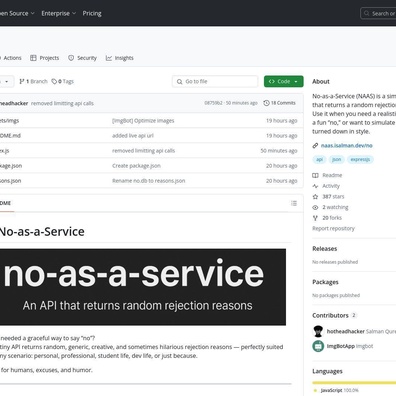Click the yellow JavaScript language bar
396x396 pixels.
(x=354, y=383)
